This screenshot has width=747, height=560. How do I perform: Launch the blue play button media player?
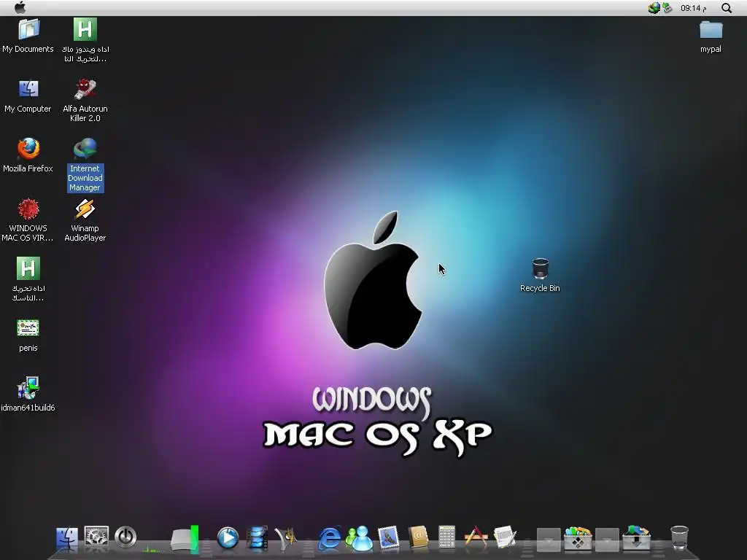[228, 538]
